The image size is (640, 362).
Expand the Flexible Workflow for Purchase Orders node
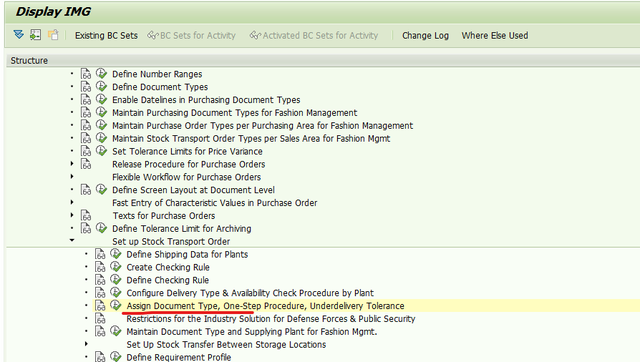pyautogui.click(x=72, y=177)
